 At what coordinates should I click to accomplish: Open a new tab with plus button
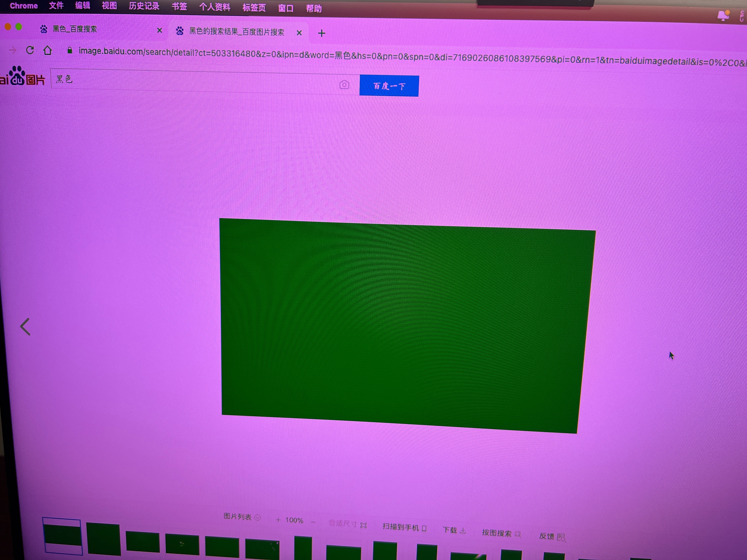pyautogui.click(x=321, y=33)
